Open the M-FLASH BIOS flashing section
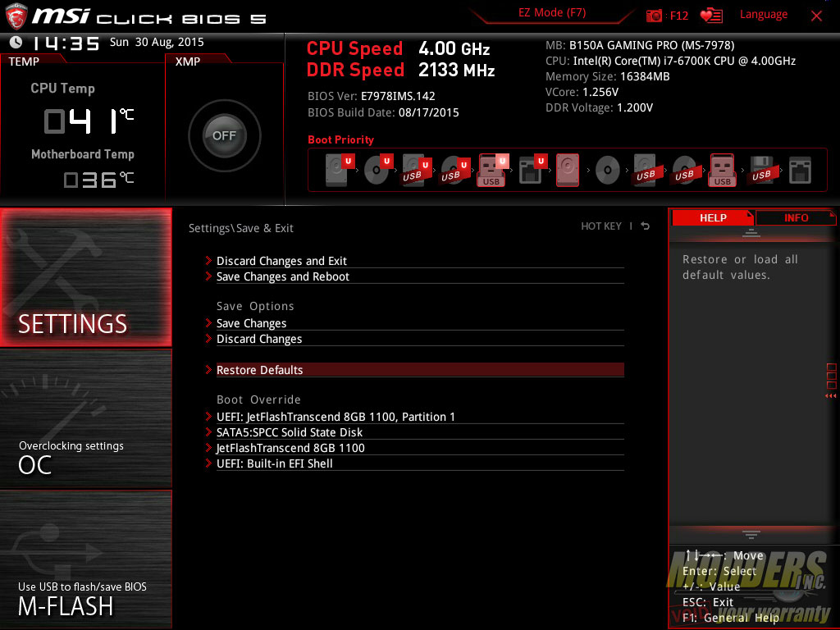This screenshot has height=630, width=840. pyautogui.click(x=85, y=559)
